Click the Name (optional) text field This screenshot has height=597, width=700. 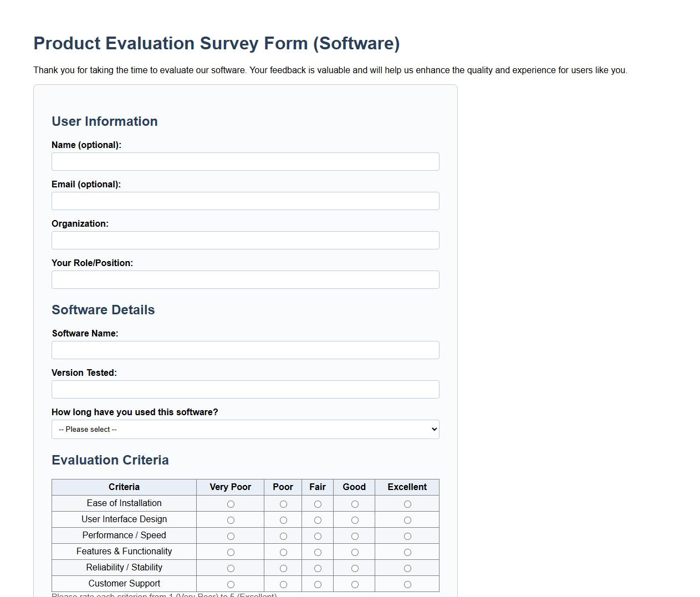tap(245, 161)
